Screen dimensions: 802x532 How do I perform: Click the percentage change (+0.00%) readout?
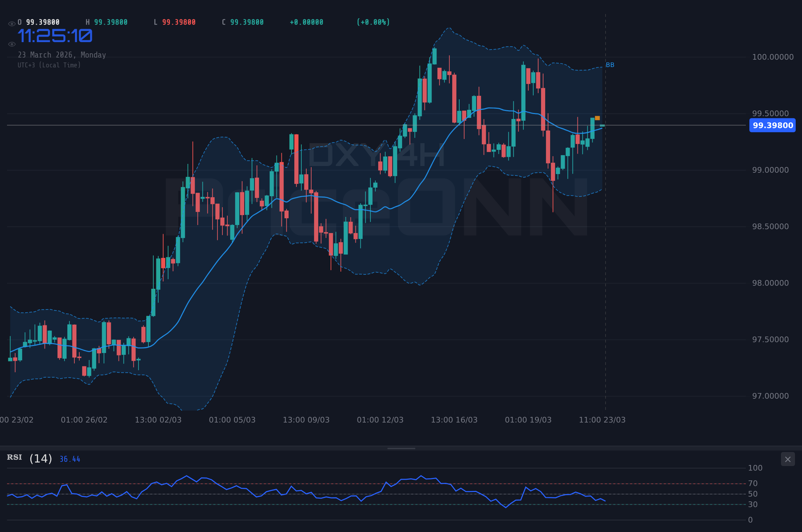(373, 22)
